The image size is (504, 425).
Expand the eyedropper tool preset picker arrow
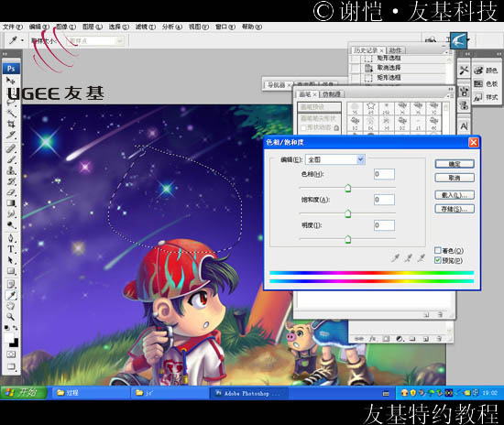click(x=22, y=40)
